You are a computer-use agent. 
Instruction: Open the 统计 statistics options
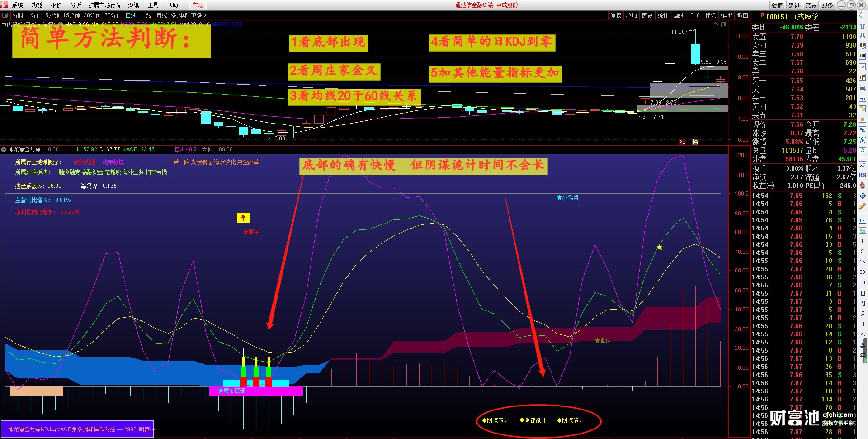(663, 15)
